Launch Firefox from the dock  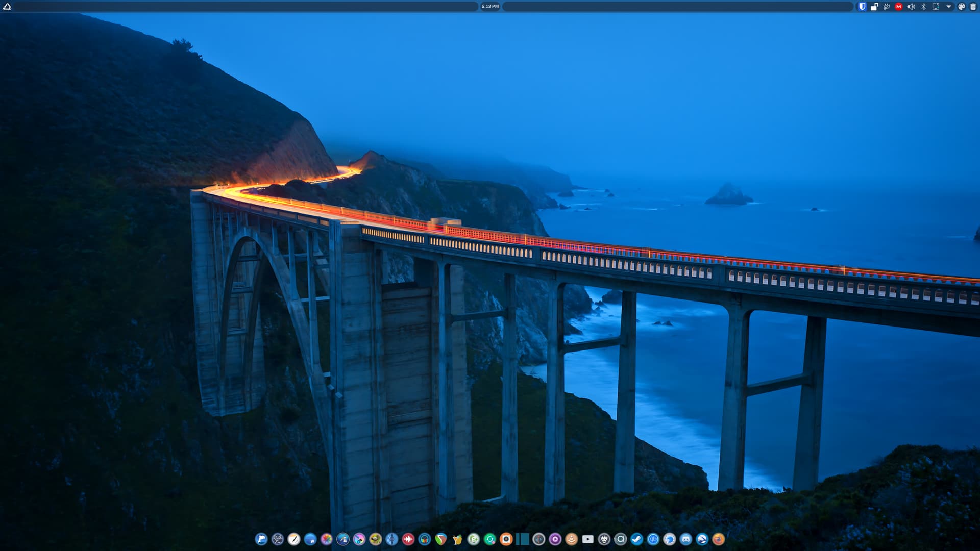point(719,539)
